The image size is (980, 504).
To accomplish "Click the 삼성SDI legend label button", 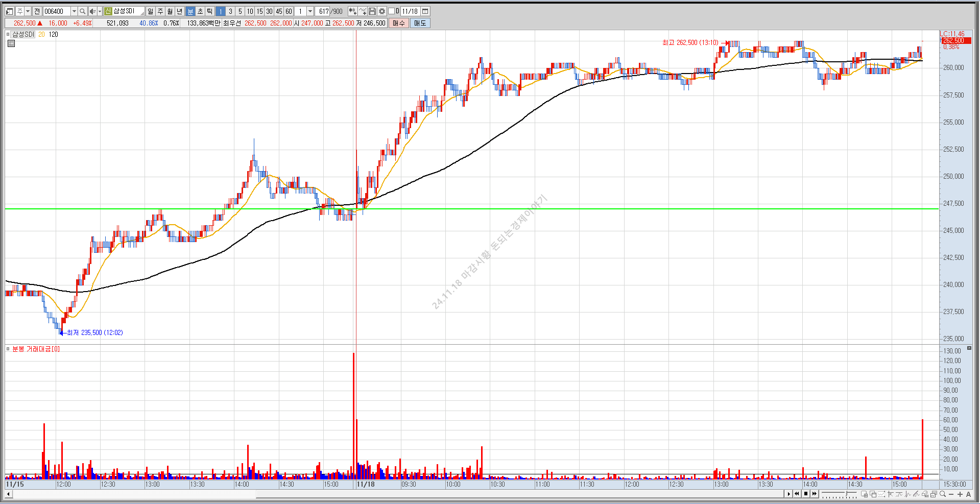I will (x=23, y=34).
